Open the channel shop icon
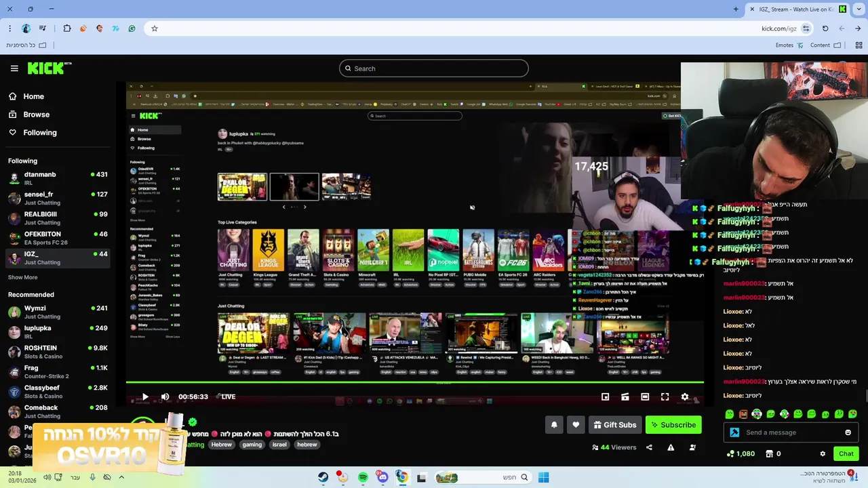This screenshot has height=488, width=868. coord(769,453)
